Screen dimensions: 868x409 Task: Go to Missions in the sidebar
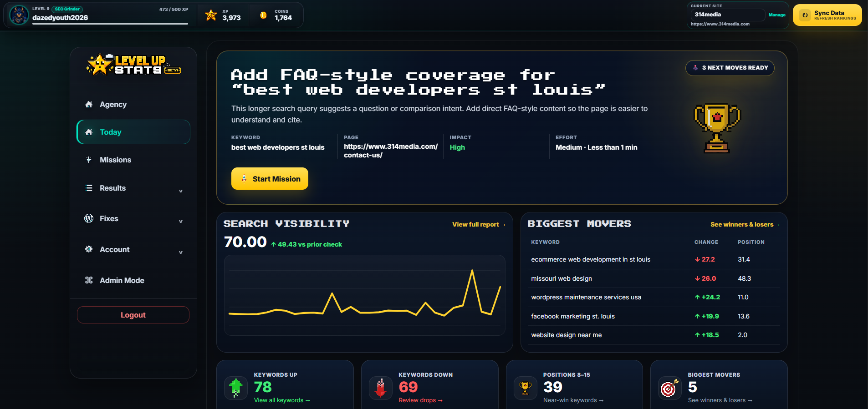tap(133, 160)
